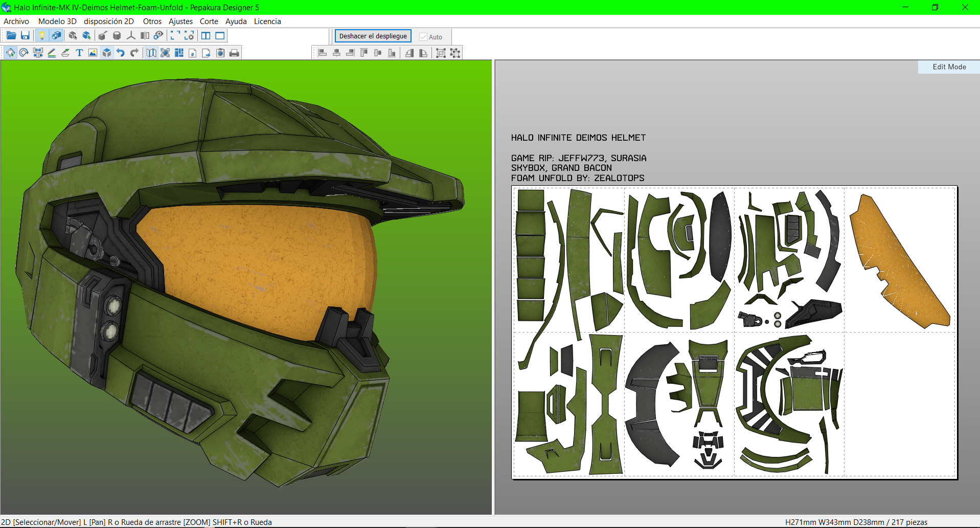Screen dimensions: 980x528
Task: Toggle the light bulb lighting button
Action: point(42,36)
